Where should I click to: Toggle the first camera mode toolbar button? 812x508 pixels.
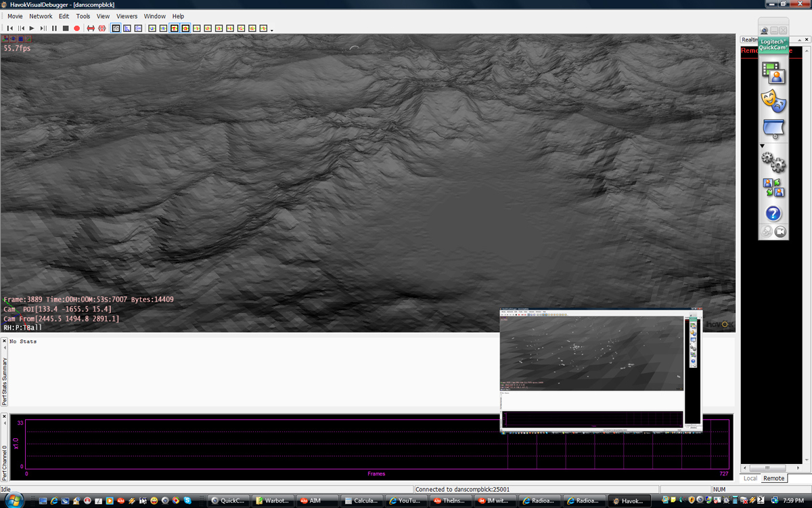point(116,28)
